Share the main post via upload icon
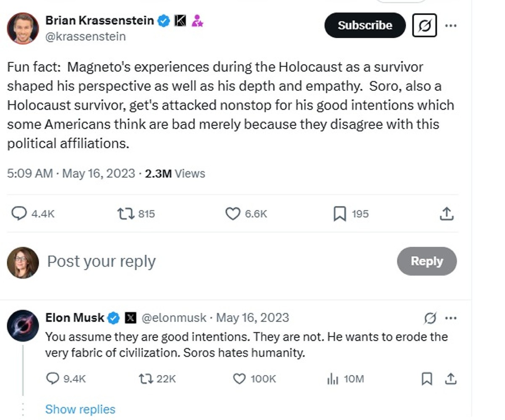 [x=446, y=214]
